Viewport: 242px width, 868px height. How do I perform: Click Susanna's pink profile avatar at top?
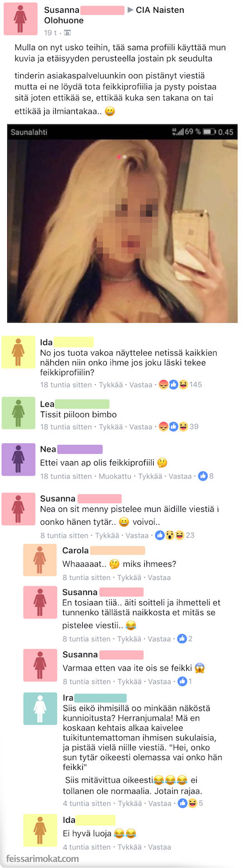pos(20,19)
